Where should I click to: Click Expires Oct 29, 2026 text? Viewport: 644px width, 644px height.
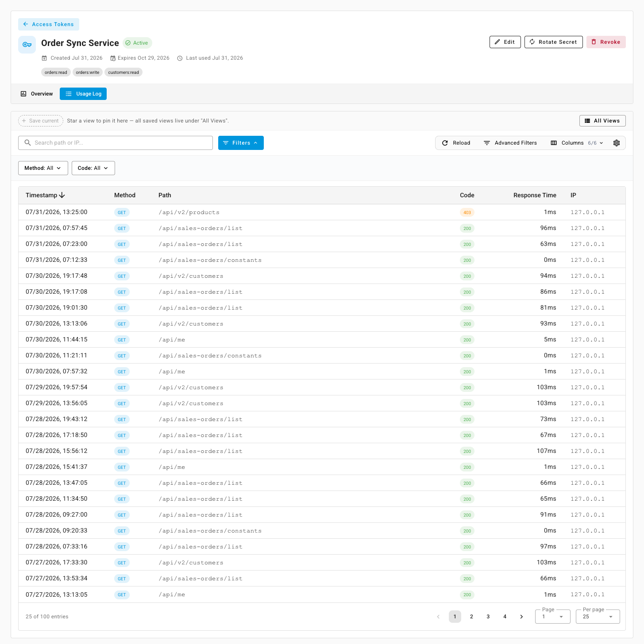(x=143, y=58)
